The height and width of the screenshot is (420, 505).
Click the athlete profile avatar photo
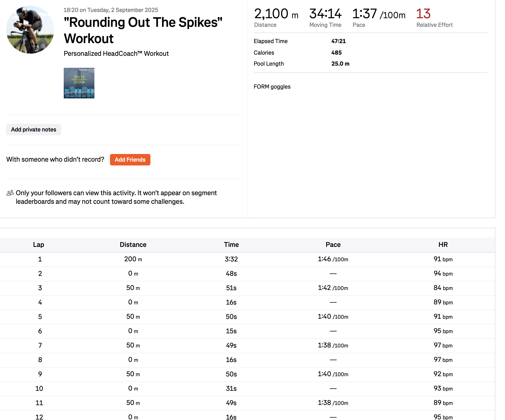pos(30,29)
